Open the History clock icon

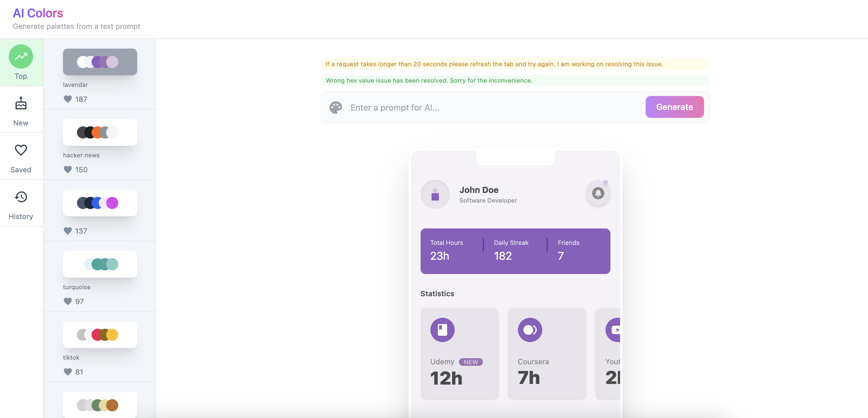coord(21,197)
